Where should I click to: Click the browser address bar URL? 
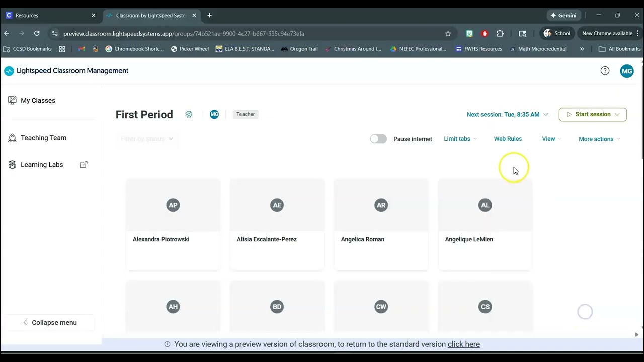(184, 34)
